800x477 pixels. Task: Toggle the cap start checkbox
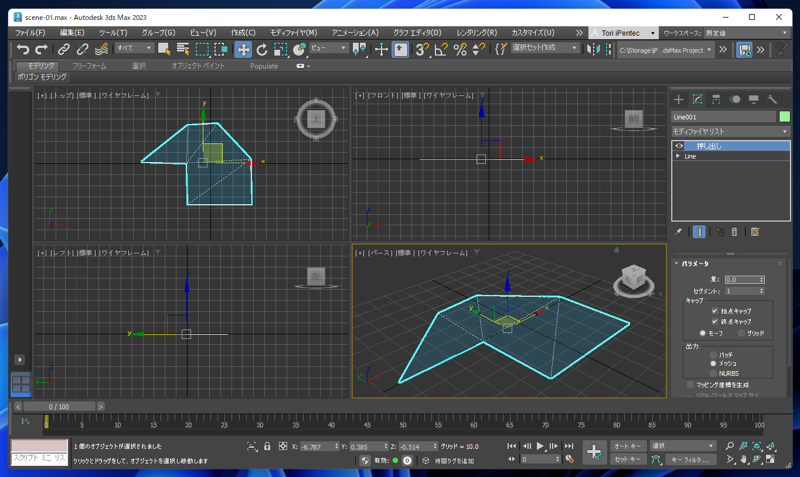[x=715, y=311]
